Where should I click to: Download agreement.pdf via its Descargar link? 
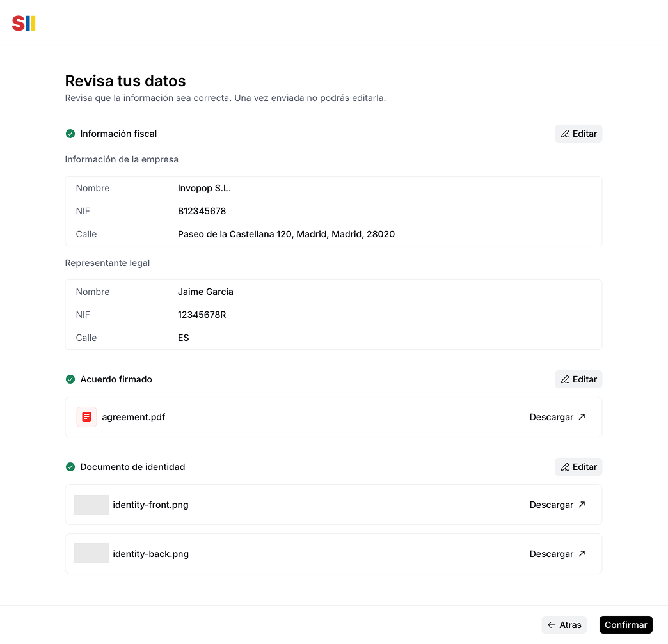[x=552, y=416]
